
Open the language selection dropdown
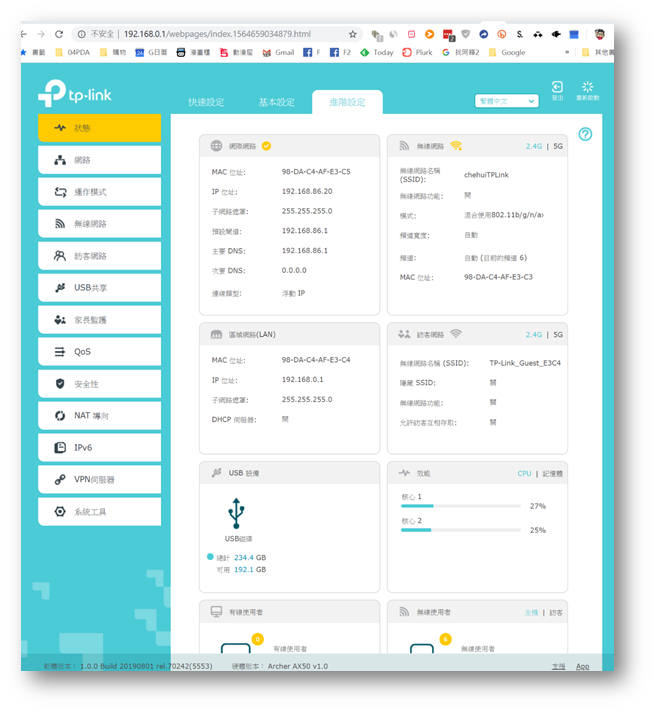point(506,101)
